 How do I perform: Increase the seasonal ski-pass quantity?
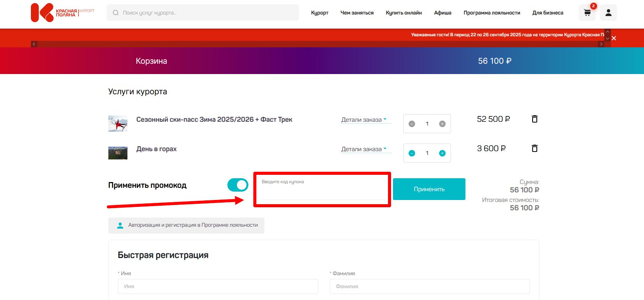(442, 124)
